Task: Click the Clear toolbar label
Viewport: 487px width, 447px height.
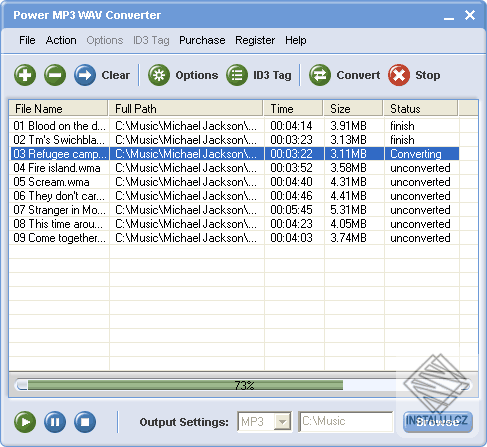Action: pos(116,75)
